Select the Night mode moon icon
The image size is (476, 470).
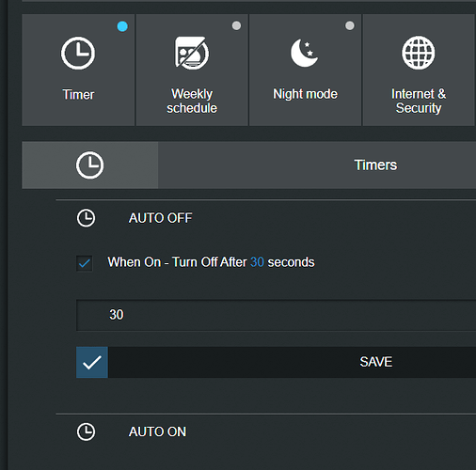304,53
